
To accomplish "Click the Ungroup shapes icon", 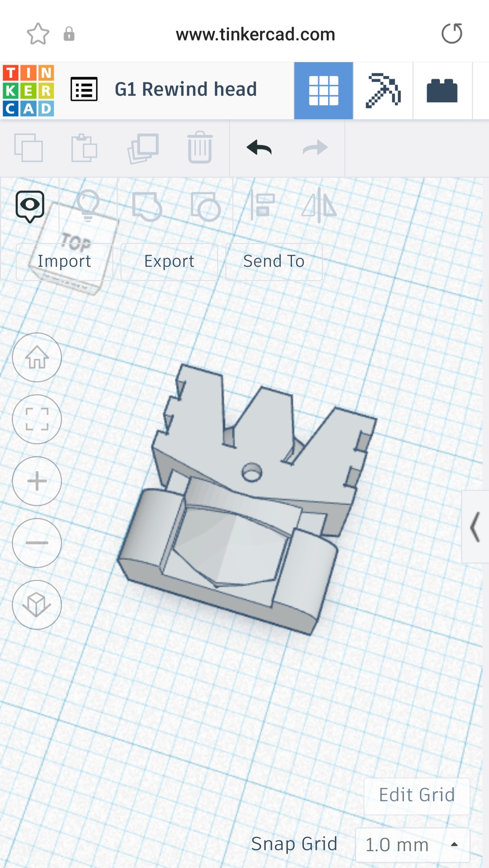I will [x=205, y=206].
